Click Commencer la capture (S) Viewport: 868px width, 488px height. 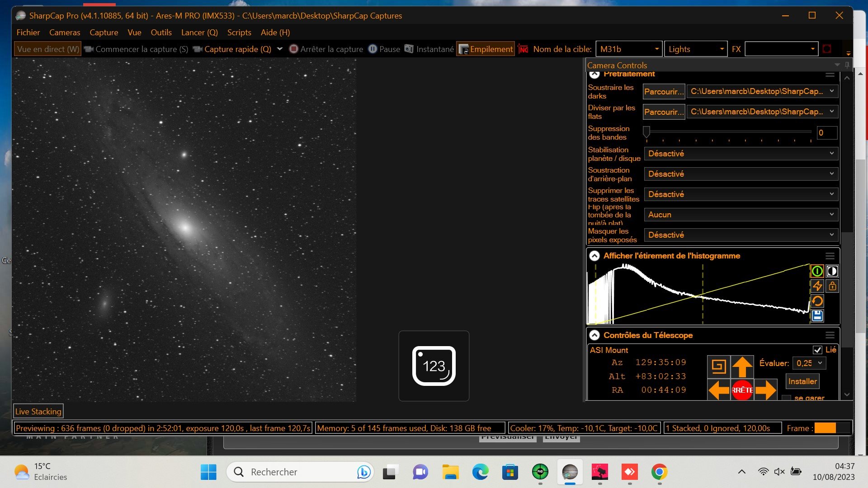pos(136,49)
